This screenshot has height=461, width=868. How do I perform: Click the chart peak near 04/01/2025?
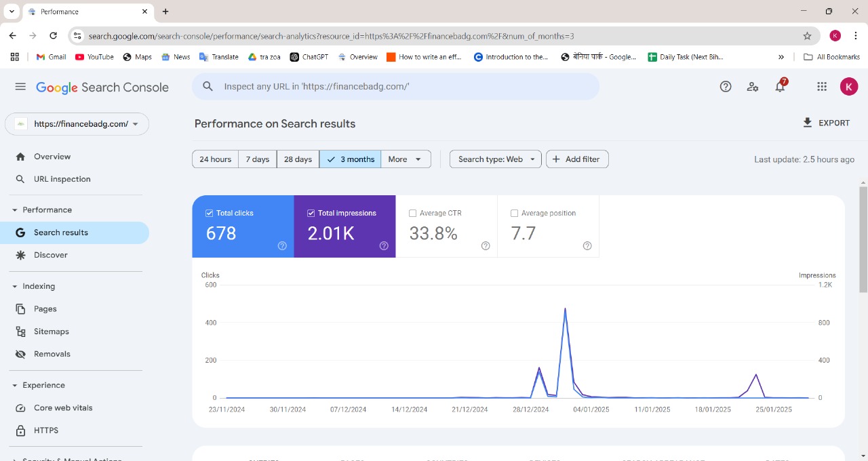pos(565,309)
